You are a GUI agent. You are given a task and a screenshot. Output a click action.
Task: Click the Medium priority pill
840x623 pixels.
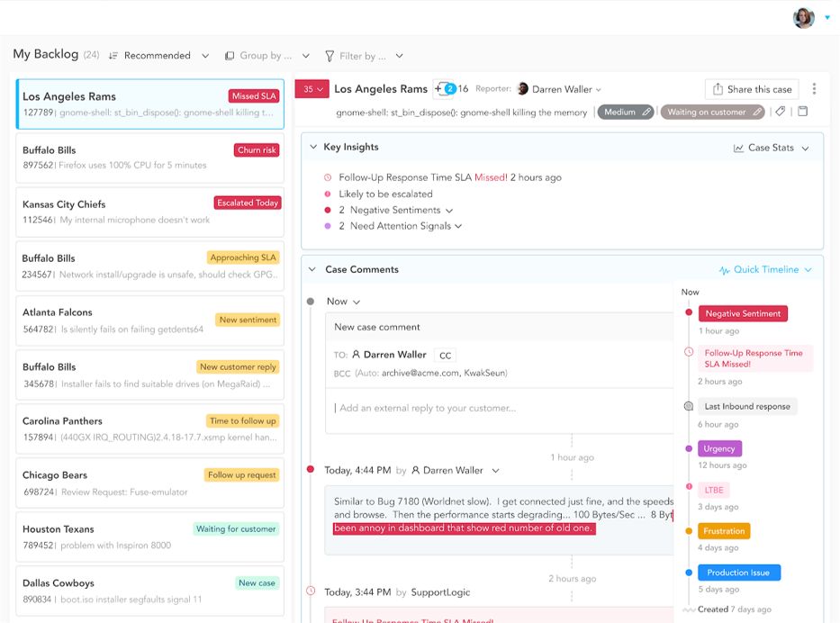(625, 112)
